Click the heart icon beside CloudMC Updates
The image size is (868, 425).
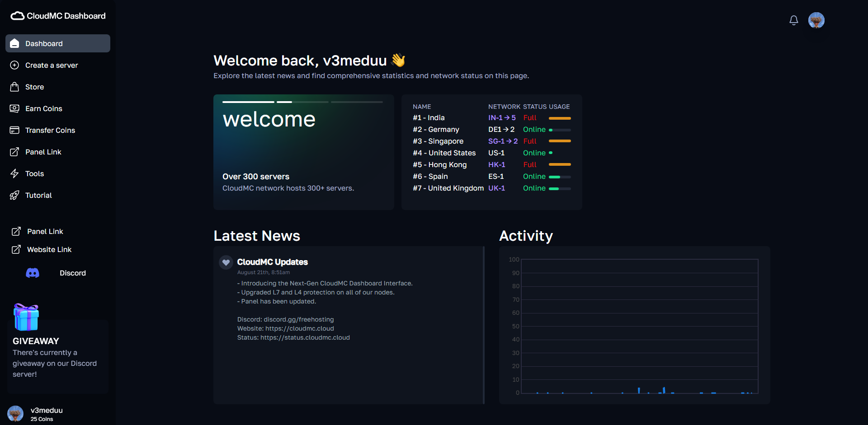[226, 262]
